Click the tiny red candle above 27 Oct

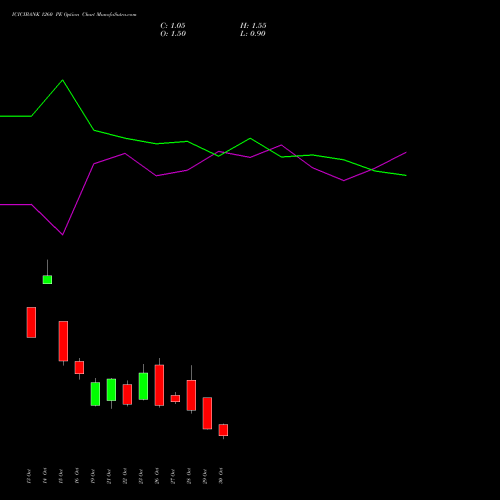click(175, 399)
